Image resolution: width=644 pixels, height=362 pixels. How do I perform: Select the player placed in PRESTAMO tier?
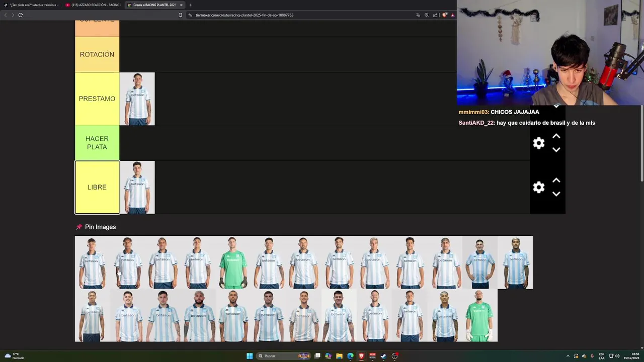click(137, 99)
